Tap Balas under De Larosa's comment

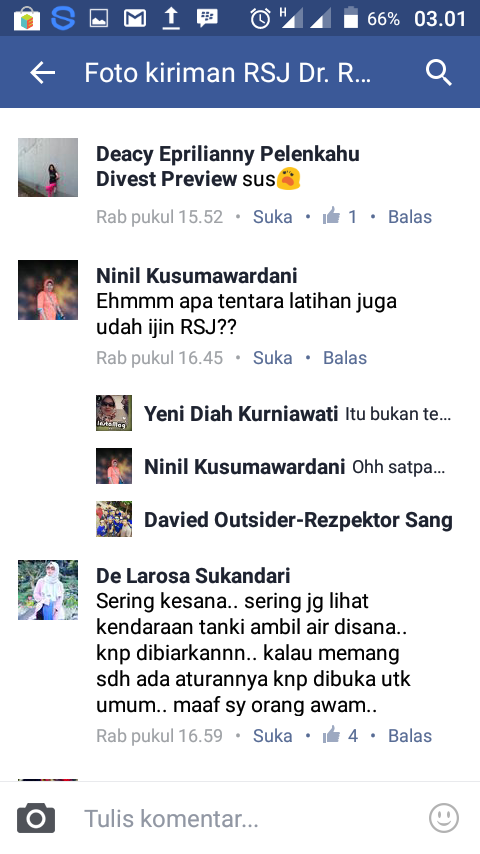pos(410,736)
